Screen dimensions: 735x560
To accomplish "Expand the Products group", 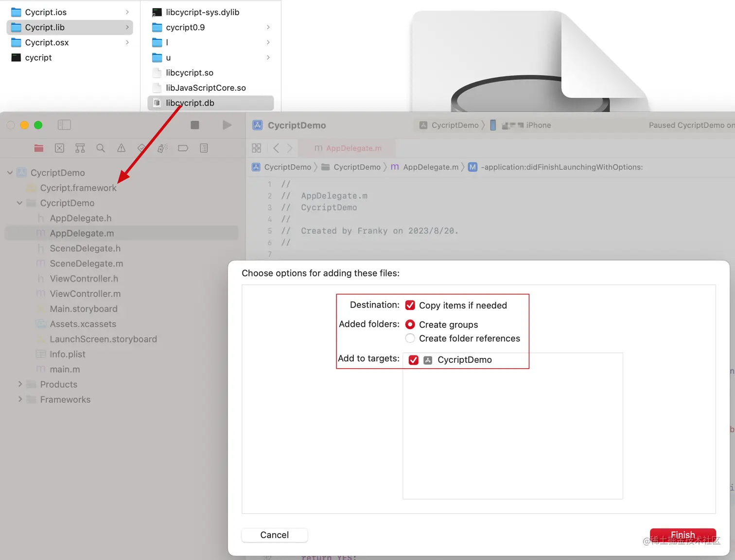I will click(x=20, y=384).
